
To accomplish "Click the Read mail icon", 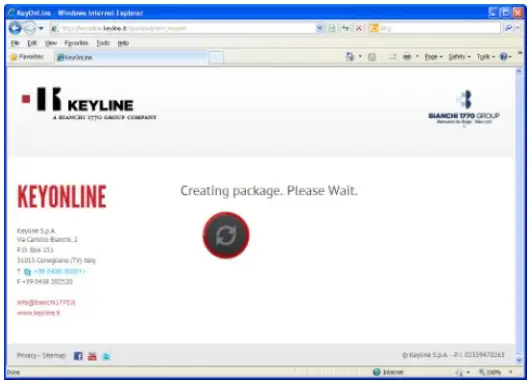I will [393, 57].
